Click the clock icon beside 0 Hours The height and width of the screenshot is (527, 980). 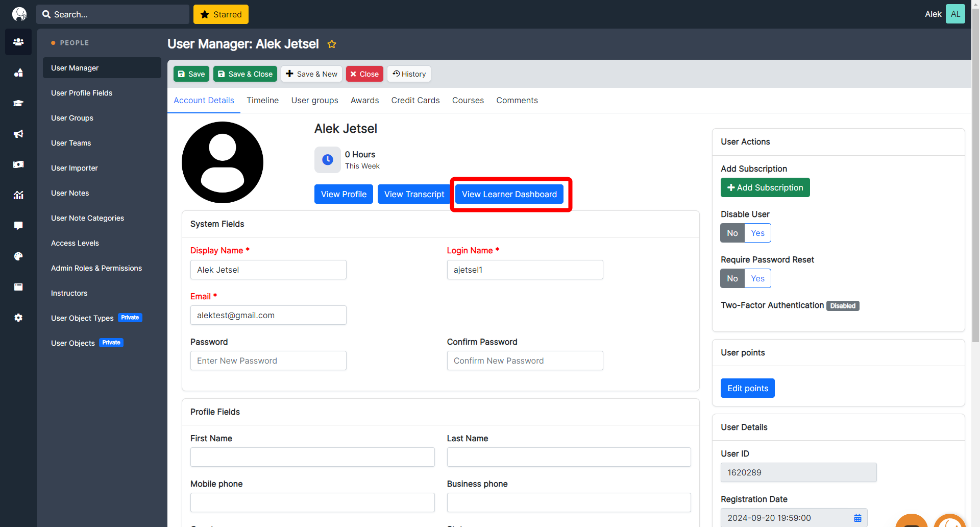pyautogui.click(x=328, y=160)
